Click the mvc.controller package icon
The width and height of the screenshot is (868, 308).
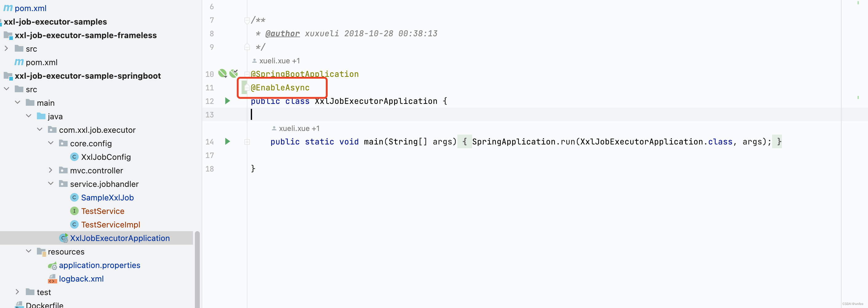(63, 170)
